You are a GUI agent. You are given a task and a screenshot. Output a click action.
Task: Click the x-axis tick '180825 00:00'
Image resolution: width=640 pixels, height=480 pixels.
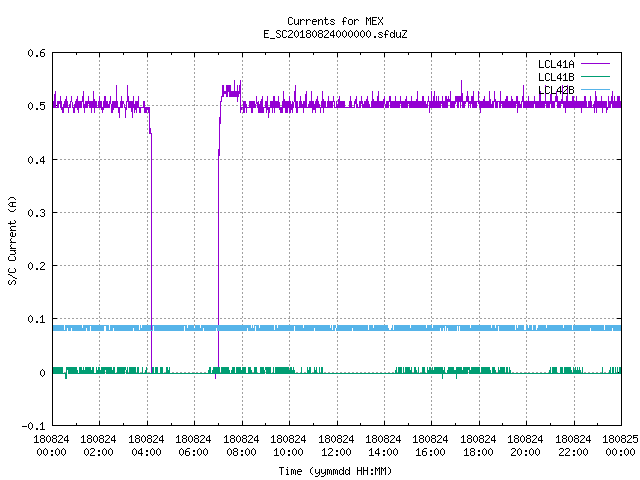point(620,446)
